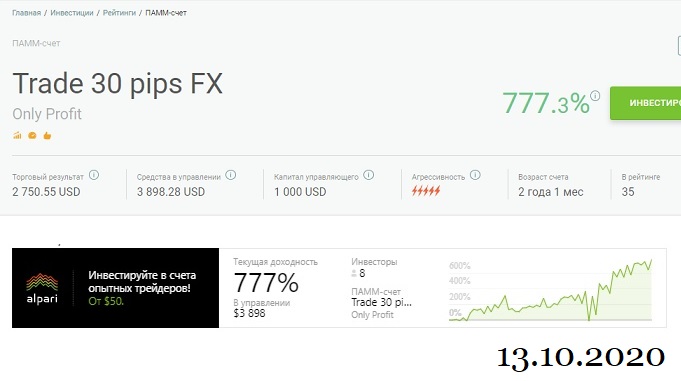
Task: Click the profitability chart thumbnail
Action: pos(550,290)
